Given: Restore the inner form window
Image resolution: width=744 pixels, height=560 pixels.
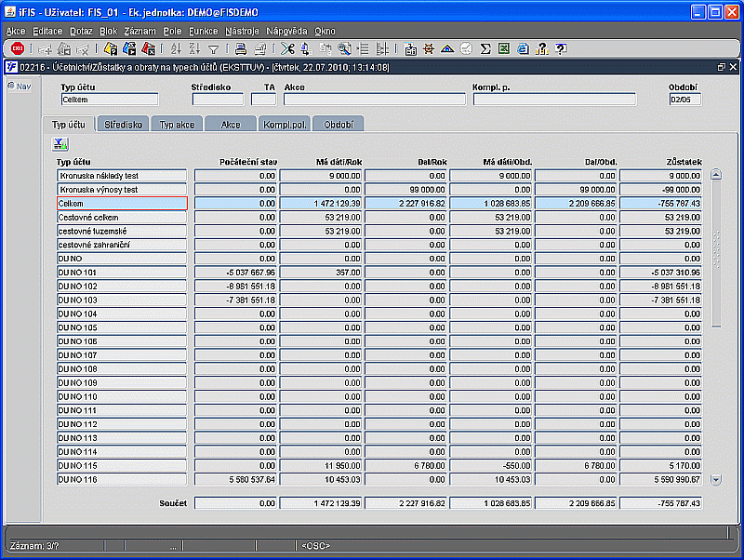Looking at the screenshot, I should (722, 67).
